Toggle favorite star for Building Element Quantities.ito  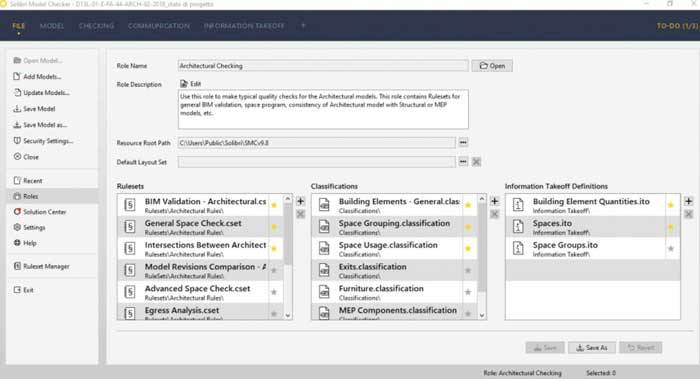point(671,205)
